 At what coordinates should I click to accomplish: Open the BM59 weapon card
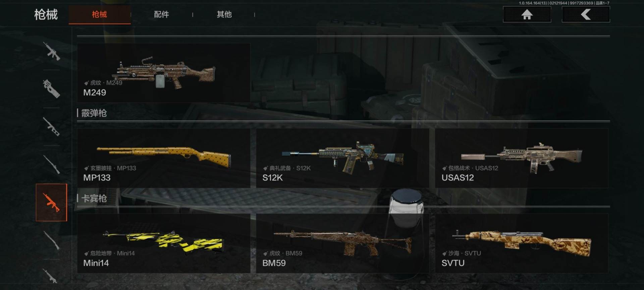tap(342, 243)
